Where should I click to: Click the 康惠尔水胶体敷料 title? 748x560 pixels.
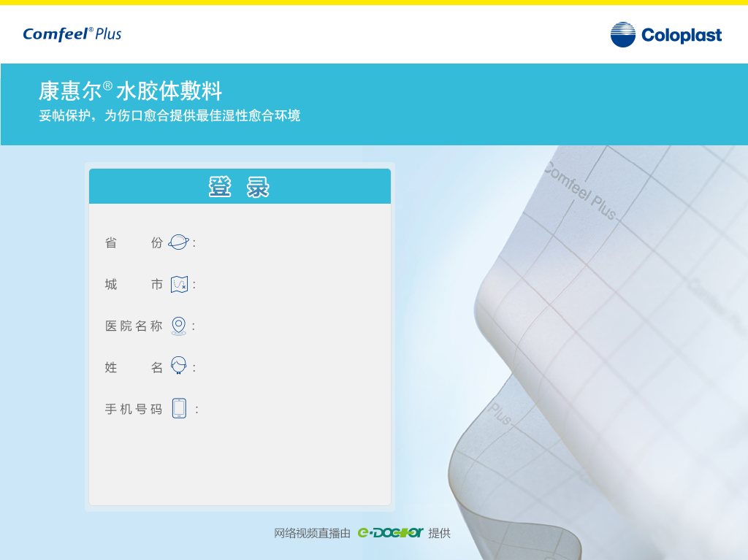coord(130,91)
